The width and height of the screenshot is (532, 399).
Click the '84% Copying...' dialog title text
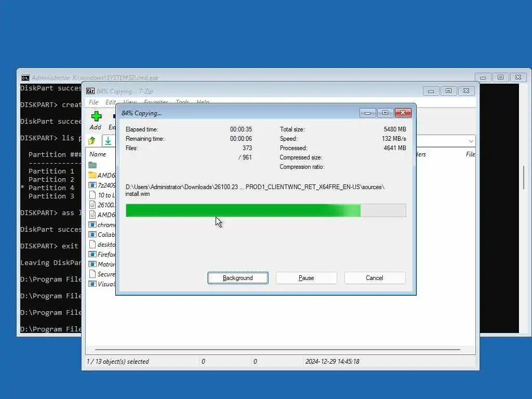[x=141, y=113]
